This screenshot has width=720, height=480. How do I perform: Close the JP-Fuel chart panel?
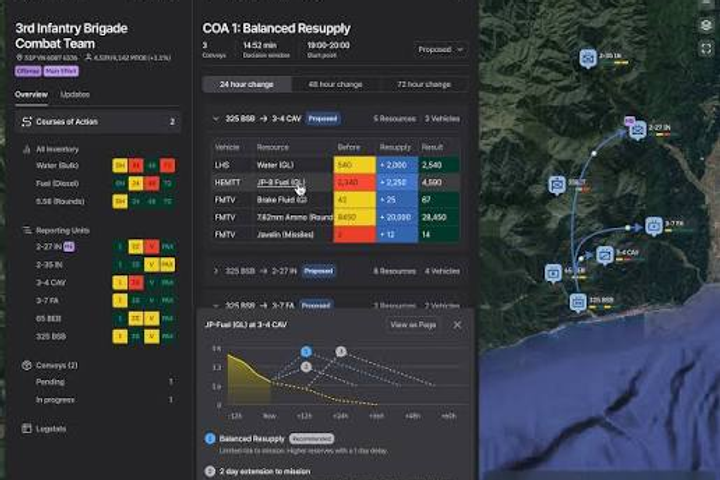[457, 325]
